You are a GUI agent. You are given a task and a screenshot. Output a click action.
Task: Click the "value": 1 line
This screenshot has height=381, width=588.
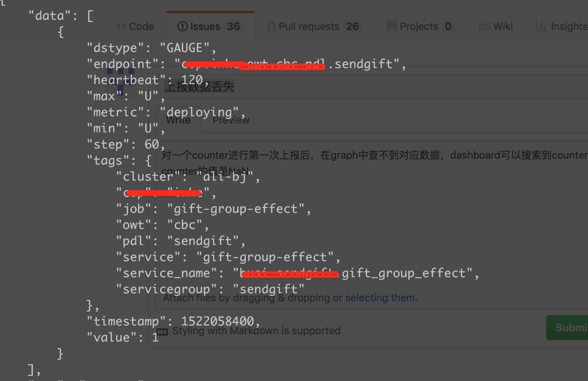tap(123, 338)
